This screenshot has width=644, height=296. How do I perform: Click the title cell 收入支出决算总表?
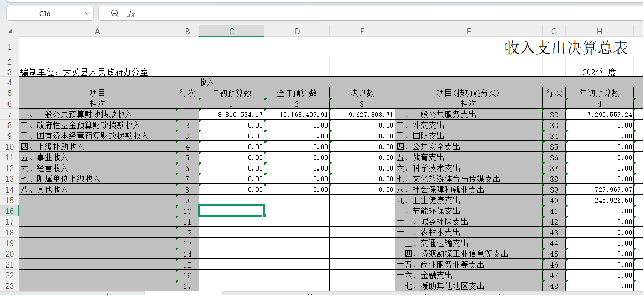(566, 47)
